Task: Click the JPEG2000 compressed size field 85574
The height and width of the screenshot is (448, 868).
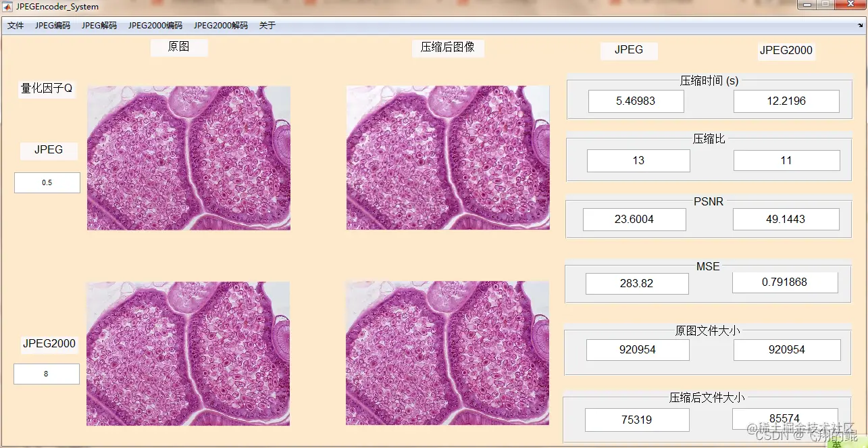Action: [785, 418]
